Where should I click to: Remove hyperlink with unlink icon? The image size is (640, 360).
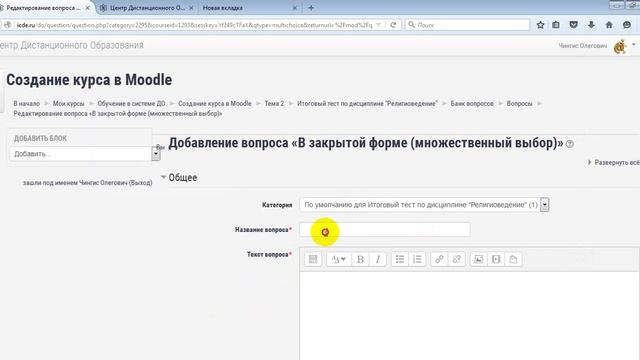click(457, 259)
